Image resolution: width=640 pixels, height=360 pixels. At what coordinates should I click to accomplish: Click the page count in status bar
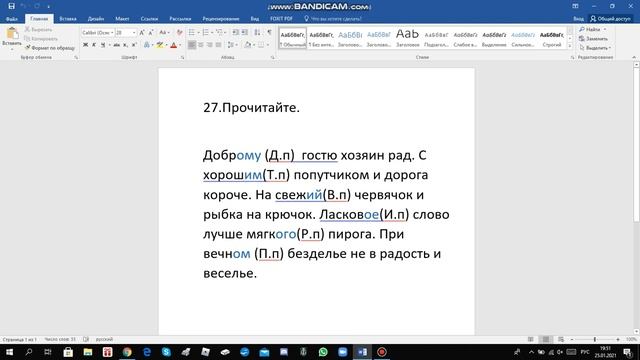point(20,339)
